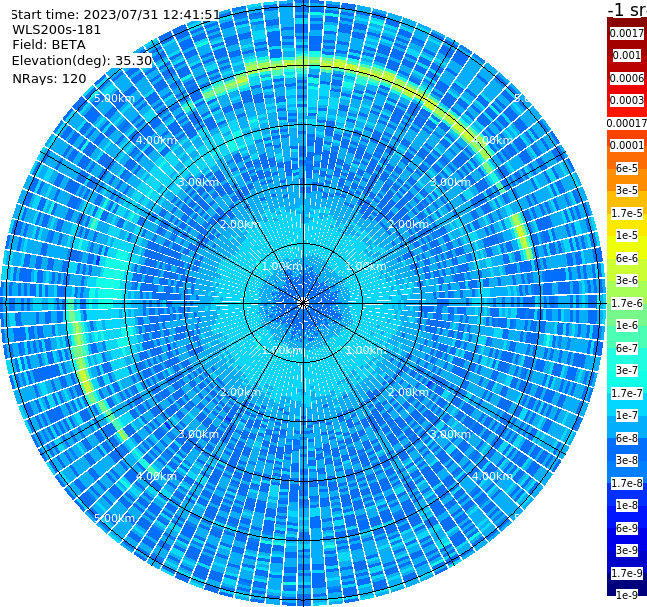Click the 3.00km range label in the northwest quadrant
647x607 pixels.
[198, 182]
